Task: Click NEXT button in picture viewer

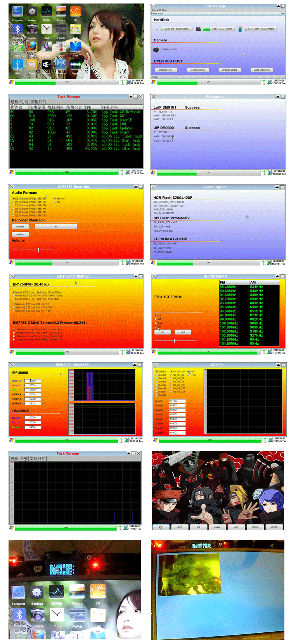Action: [x=180, y=527]
